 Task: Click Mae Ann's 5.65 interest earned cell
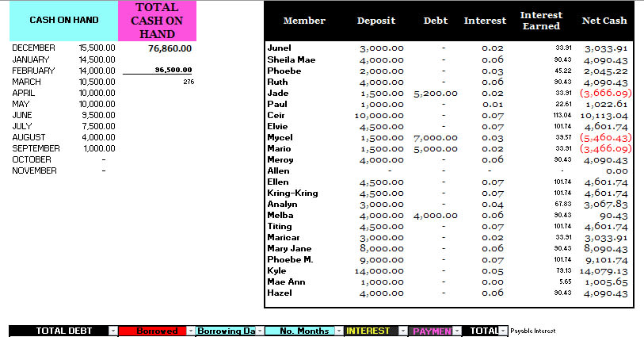(x=565, y=281)
